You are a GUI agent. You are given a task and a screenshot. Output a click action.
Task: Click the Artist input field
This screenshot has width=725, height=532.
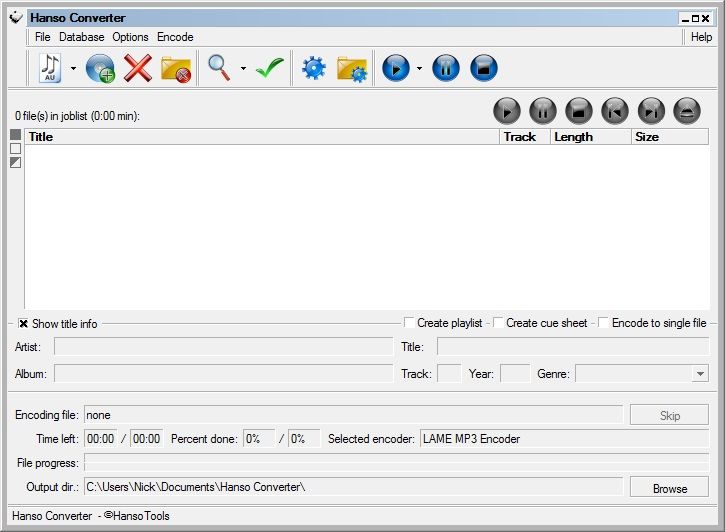point(223,346)
